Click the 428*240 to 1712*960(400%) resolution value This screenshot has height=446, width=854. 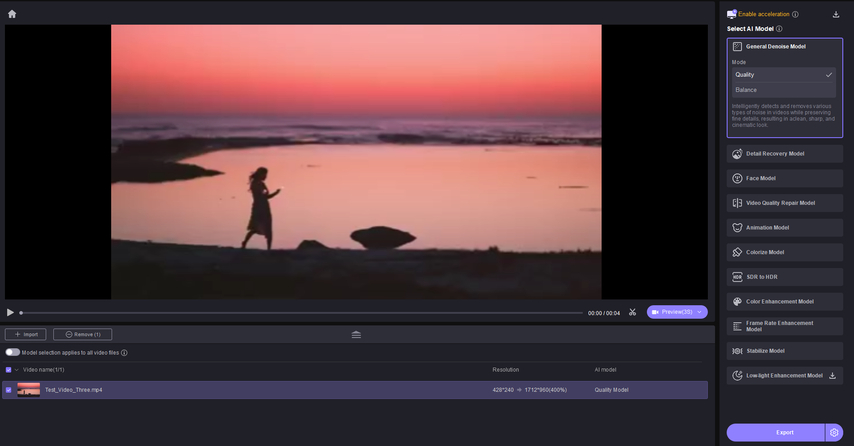point(529,390)
